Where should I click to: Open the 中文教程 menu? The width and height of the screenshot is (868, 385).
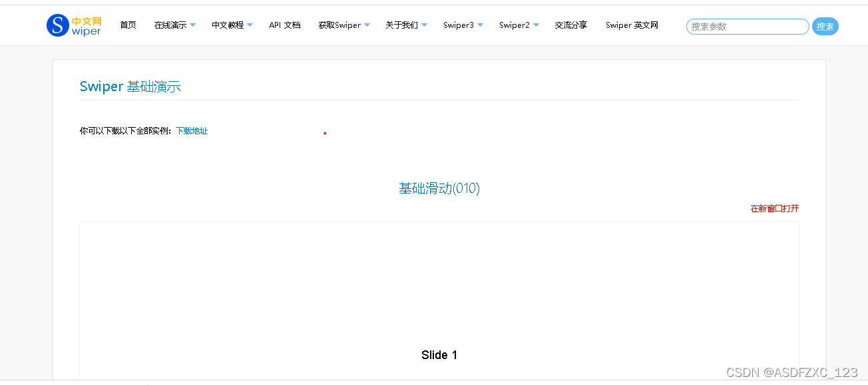[228, 25]
